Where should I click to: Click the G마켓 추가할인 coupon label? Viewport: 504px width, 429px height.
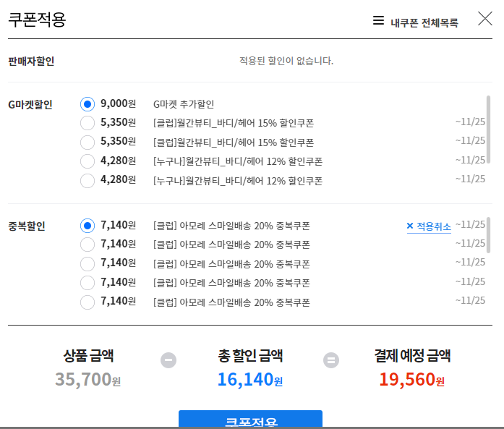click(x=184, y=104)
